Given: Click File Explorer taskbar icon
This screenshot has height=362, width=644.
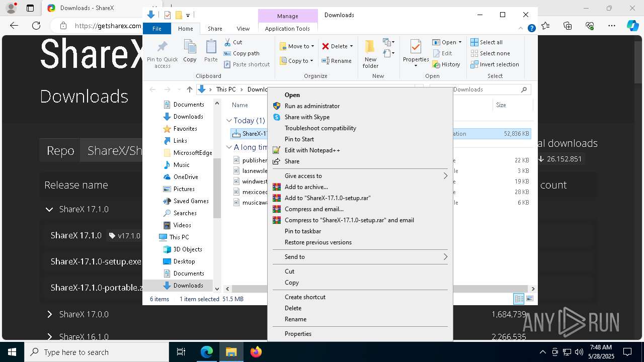Looking at the screenshot, I should click(231, 352).
